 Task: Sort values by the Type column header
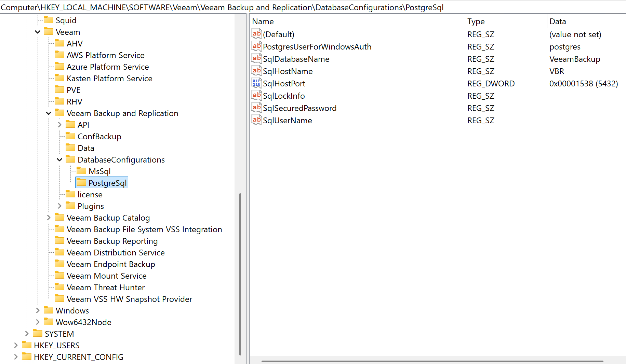tap(506, 21)
